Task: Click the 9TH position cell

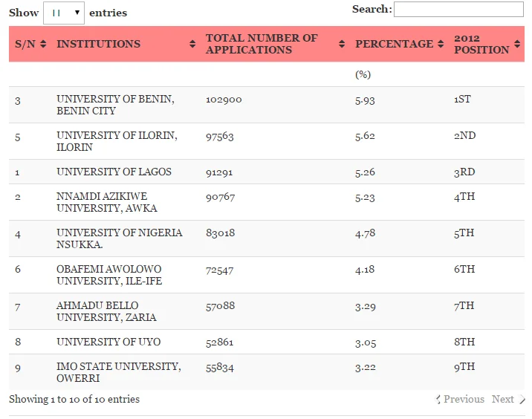Action: point(464,367)
